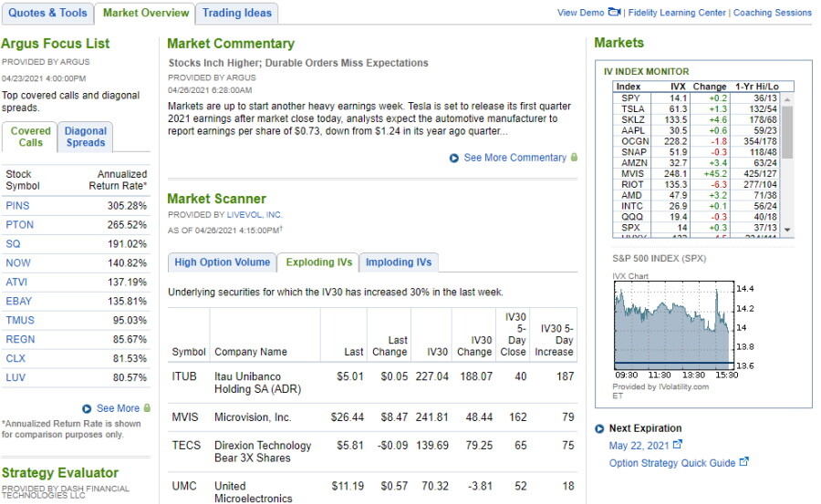
Task: Open the EBAY stock symbol link
Action: (x=18, y=301)
